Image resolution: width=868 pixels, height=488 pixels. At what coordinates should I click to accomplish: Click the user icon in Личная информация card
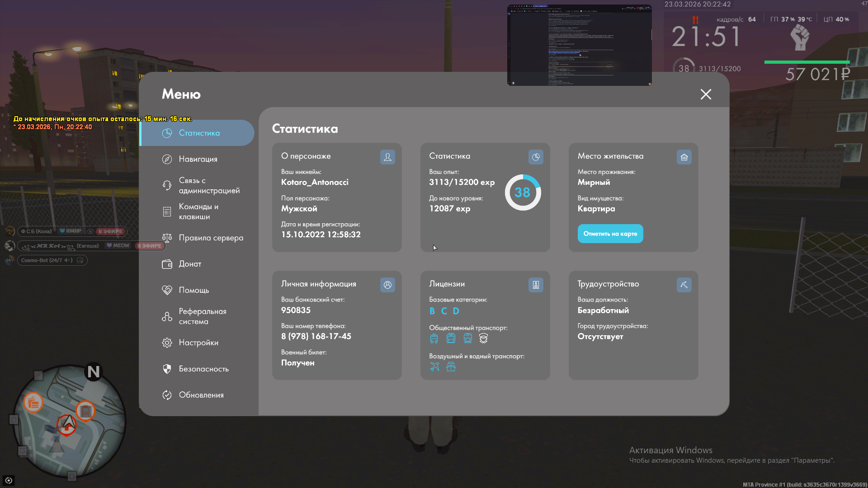[387, 285]
